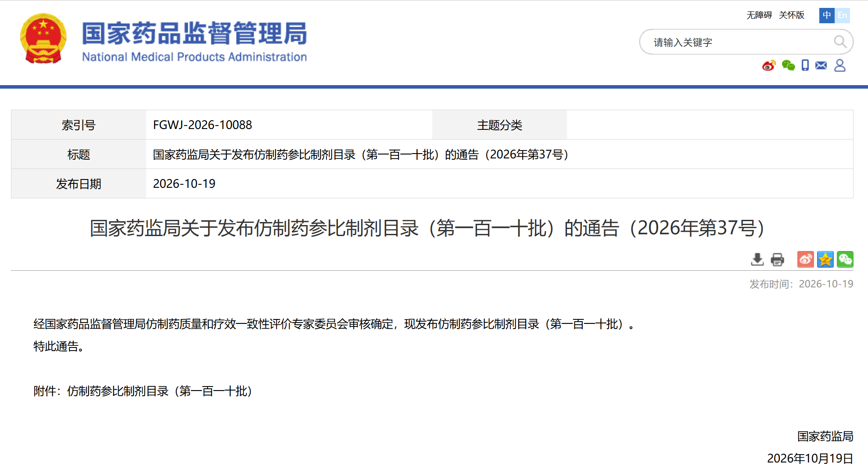Open the mobile phone icon in header
This screenshot has height=466, width=868.
tap(805, 65)
